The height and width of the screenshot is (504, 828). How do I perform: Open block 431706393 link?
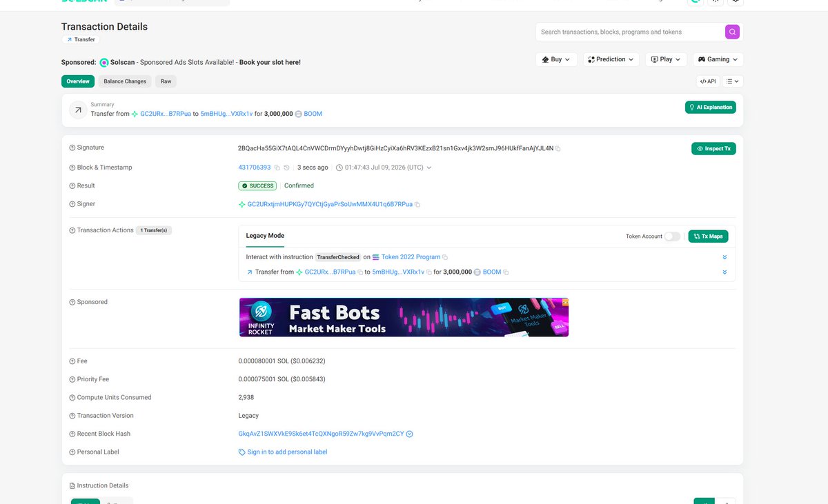pos(254,168)
